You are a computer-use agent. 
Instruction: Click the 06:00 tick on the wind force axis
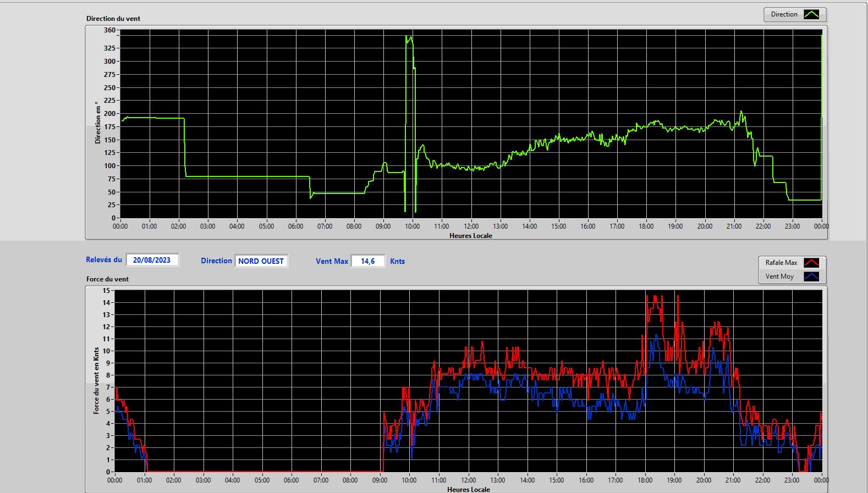(x=291, y=480)
